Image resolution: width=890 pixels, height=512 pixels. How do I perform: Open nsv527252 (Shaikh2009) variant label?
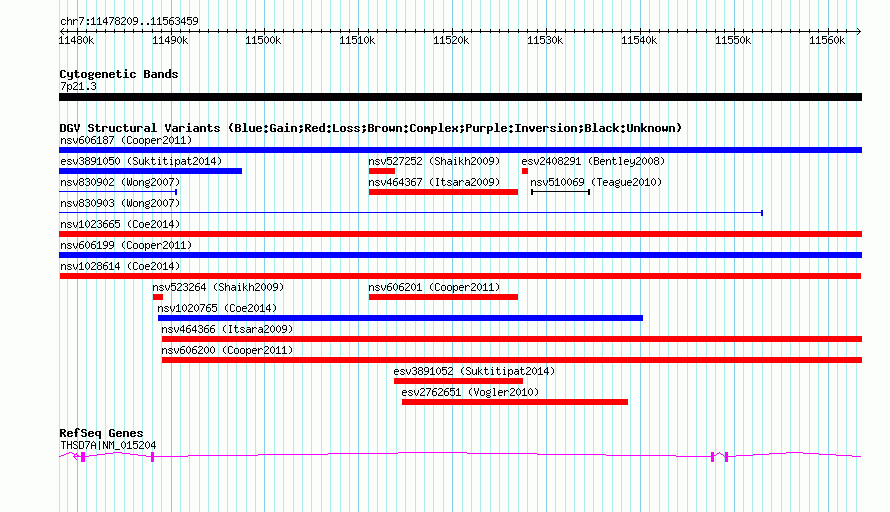click(x=434, y=161)
